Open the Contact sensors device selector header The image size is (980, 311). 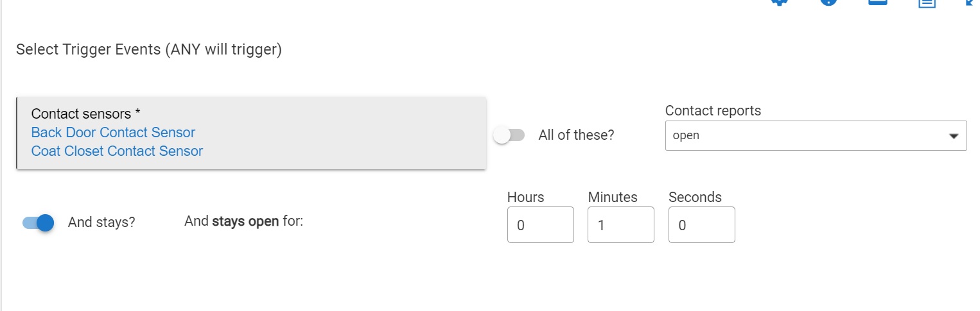(x=86, y=114)
